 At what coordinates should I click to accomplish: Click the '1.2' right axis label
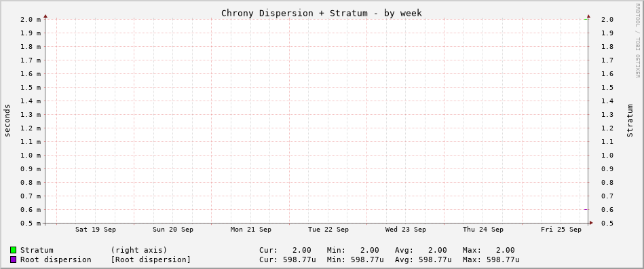tap(607, 128)
